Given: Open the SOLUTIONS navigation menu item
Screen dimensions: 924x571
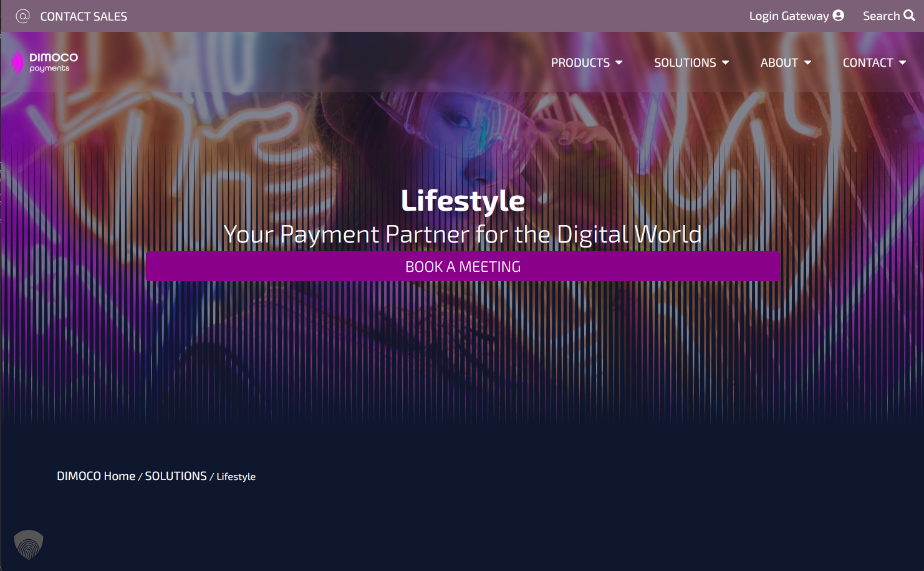Looking at the screenshot, I should coord(685,63).
